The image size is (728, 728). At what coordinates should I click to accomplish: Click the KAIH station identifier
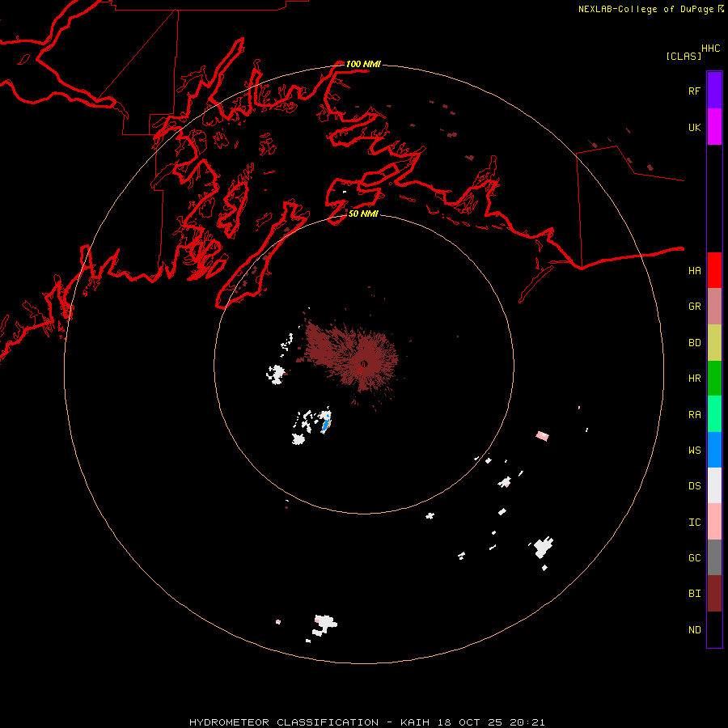tap(415, 722)
